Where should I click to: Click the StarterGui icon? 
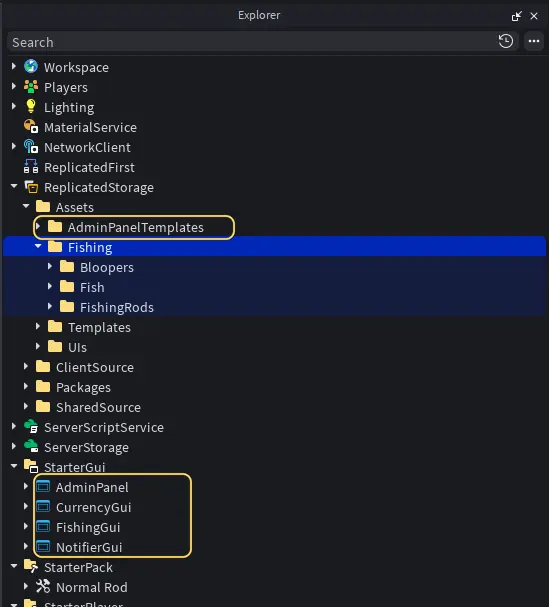pos(31,467)
